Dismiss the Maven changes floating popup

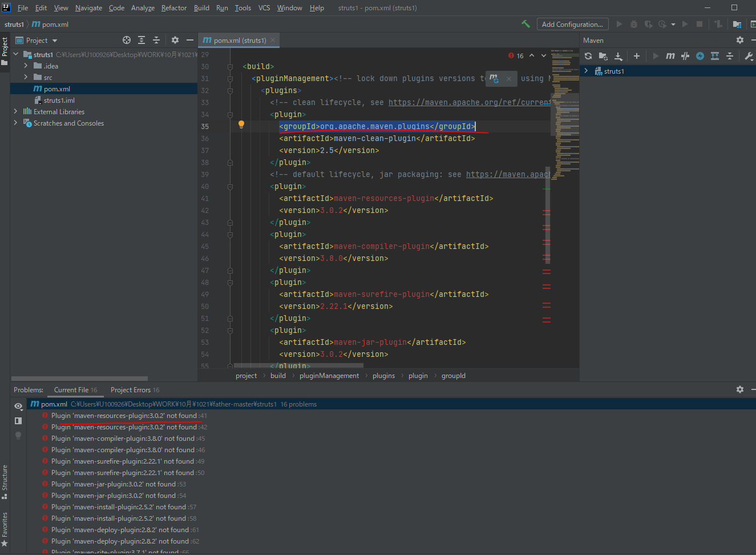coord(508,79)
